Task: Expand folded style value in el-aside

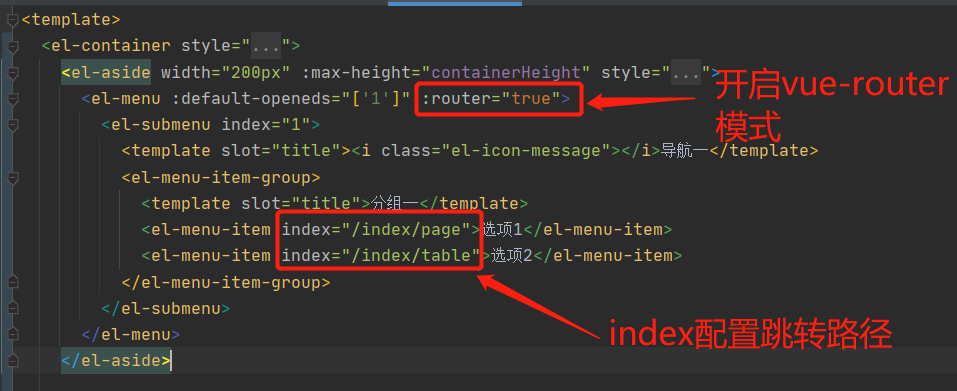Action: [686, 73]
